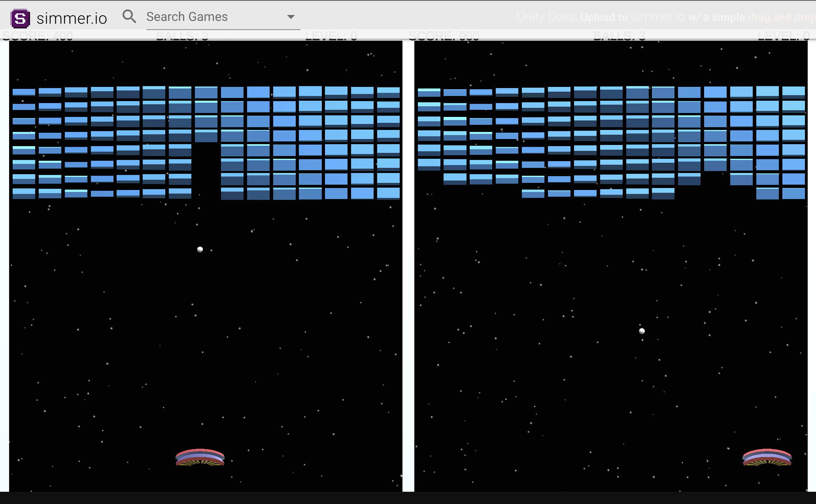
Task: Click the right game's LEVEL: 0 label
Action: tap(784, 36)
